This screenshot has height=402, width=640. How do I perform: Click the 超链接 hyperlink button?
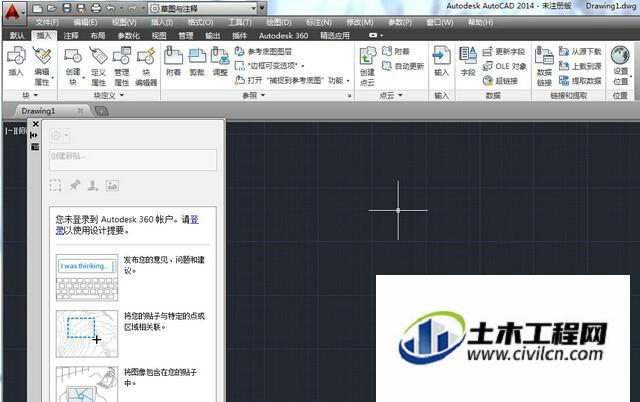coord(500,81)
